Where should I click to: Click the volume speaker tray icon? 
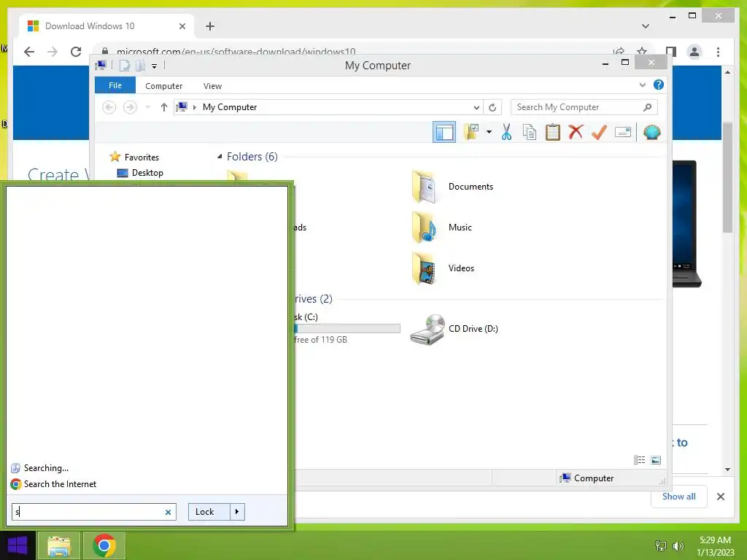pyautogui.click(x=678, y=545)
